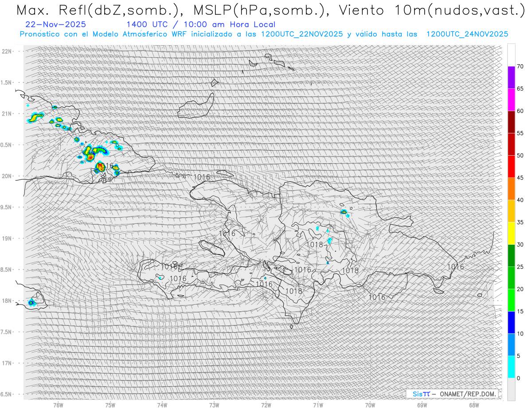Click the reflectivity cell on Jamaica's eastern tip

pos(31,302)
